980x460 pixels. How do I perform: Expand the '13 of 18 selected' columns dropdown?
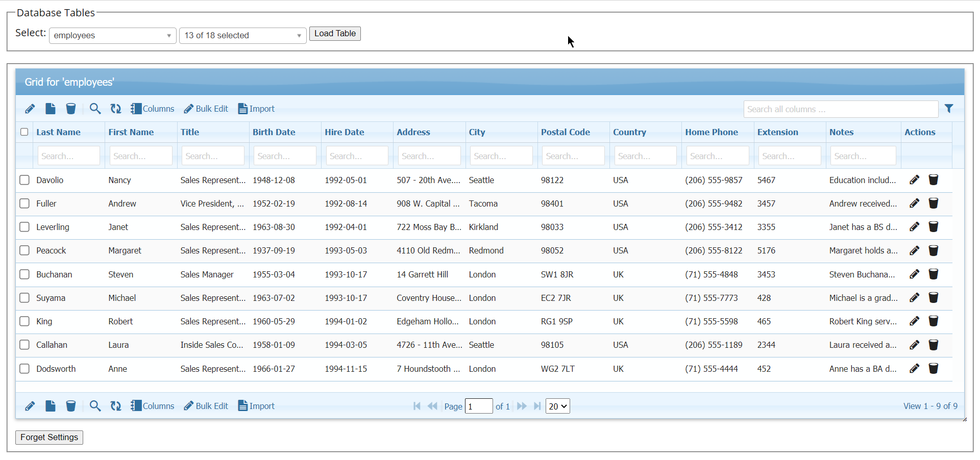(x=242, y=35)
